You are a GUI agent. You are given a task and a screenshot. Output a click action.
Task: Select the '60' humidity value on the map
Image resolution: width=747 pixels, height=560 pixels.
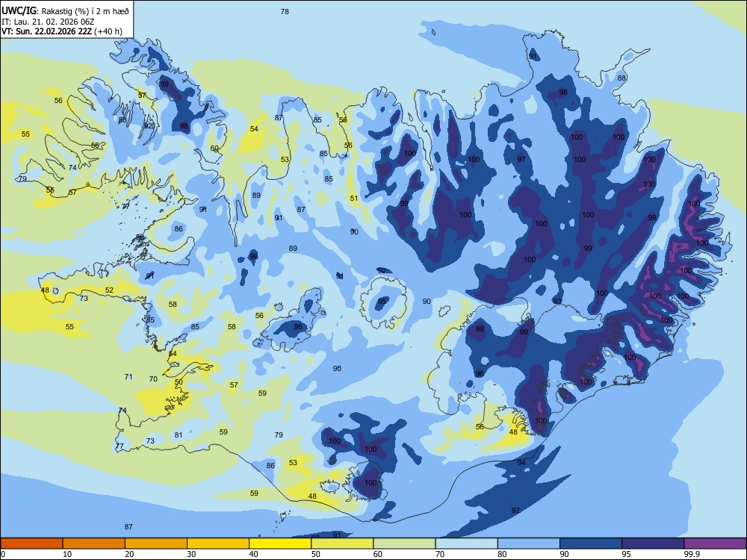214,148
